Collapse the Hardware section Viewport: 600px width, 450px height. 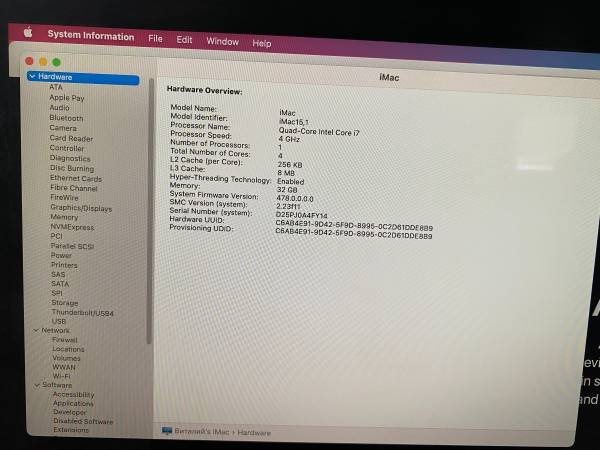(x=33, y=77)
